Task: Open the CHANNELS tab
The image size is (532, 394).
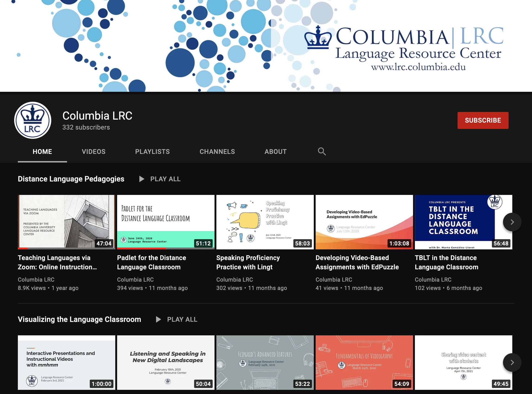Action: [x=217, y=152]
